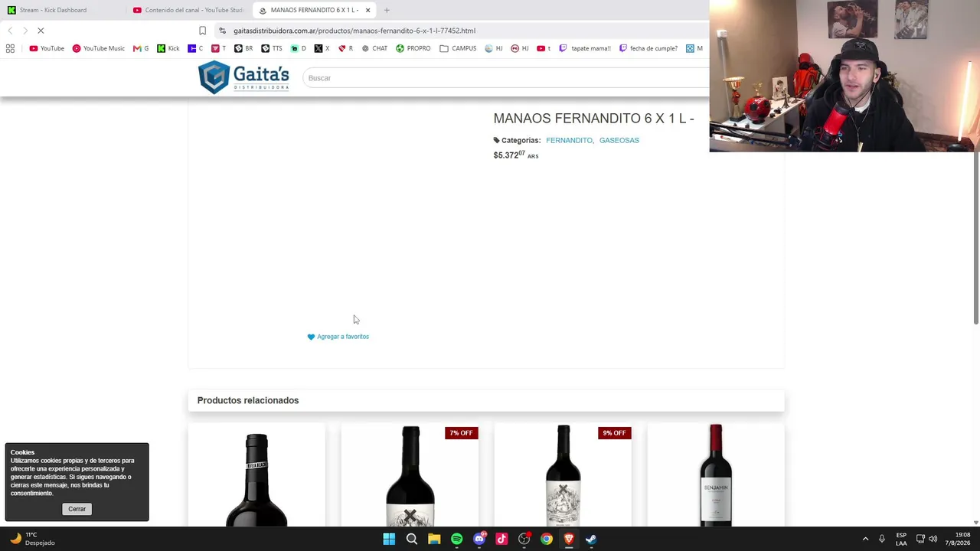Screen dimensions: 980x551
Task: Open the YouTube Music bookmark
Action: point(98,48)
